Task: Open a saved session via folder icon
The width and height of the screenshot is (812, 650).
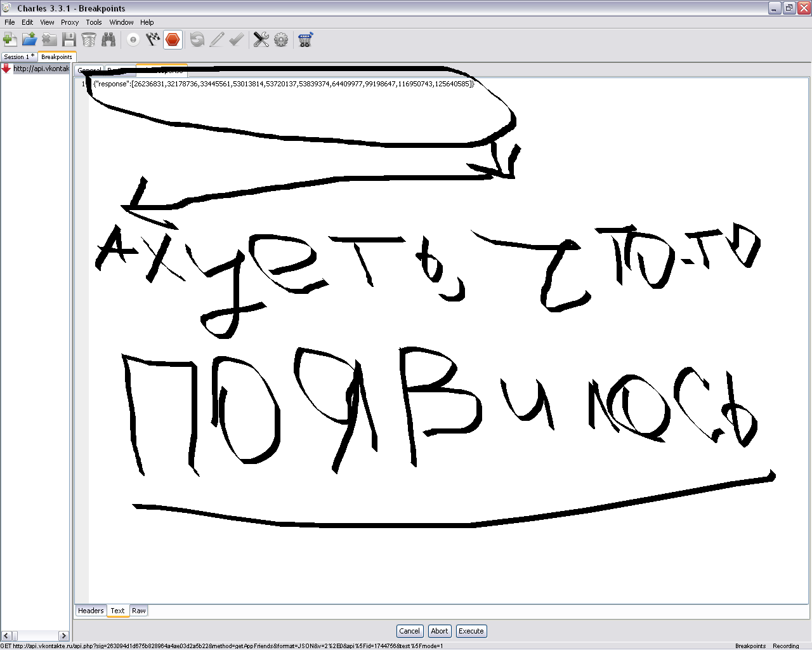Action: pos(29,40)
